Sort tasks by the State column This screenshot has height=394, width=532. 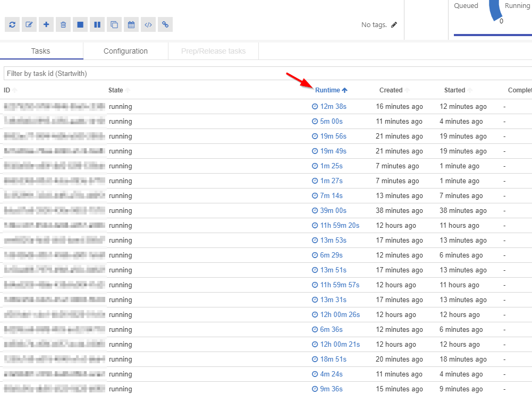[x=115, y=90]
